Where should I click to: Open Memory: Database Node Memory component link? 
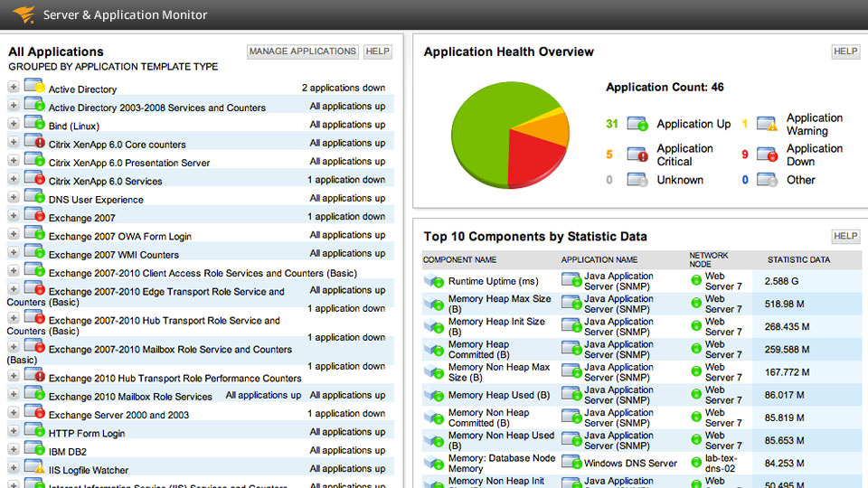[502, 463]
